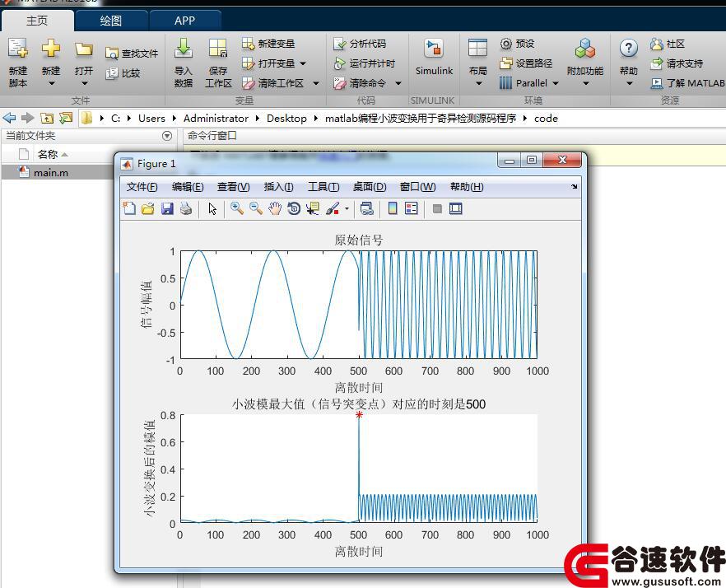The height and width of the screenshot is (588, 726).
Task: Click the 请求支持 (Request Support) icon
Action: (x=657, y=63)
